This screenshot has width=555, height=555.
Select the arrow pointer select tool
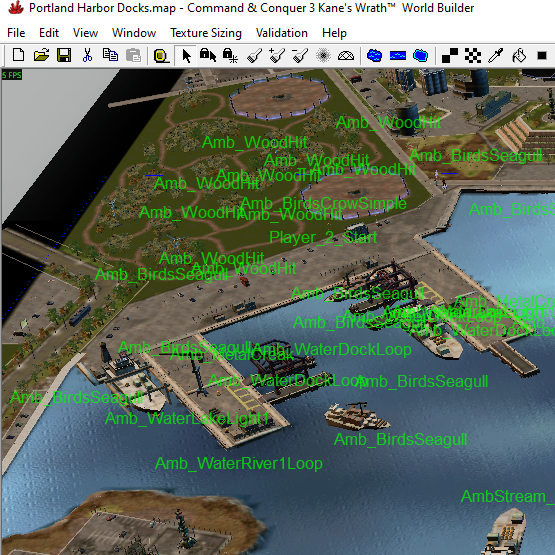(x=186, y=56)
